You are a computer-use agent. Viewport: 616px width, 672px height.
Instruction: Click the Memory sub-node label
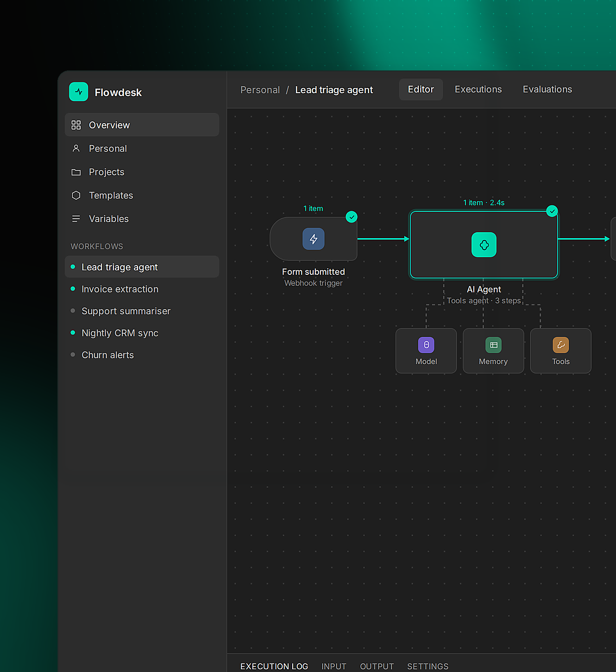pos(493,361)
